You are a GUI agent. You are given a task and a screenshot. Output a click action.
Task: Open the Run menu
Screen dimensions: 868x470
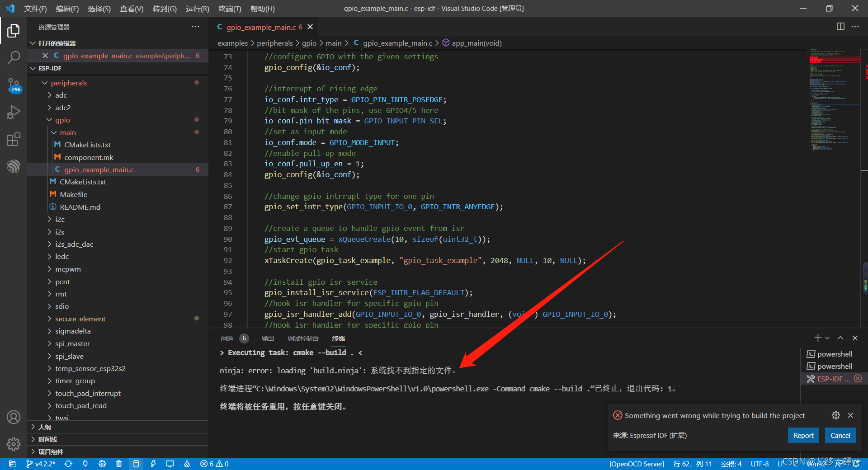(198, 9)
